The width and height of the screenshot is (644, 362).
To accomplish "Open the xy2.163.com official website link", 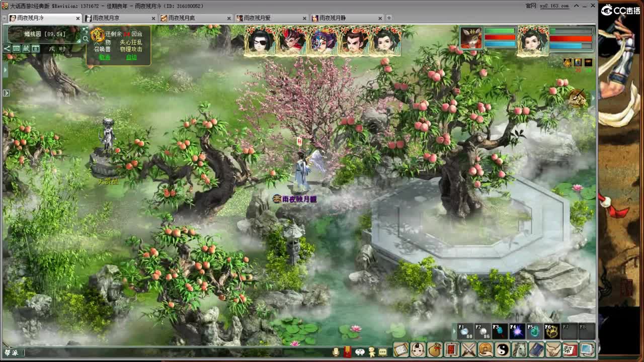I will point(554,6).
